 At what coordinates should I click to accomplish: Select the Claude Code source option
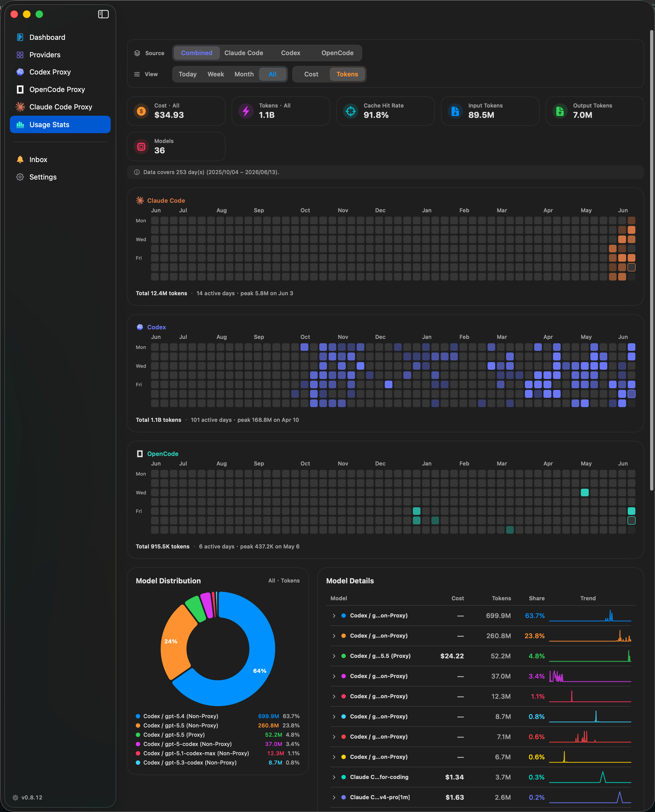tap(244, 53)
